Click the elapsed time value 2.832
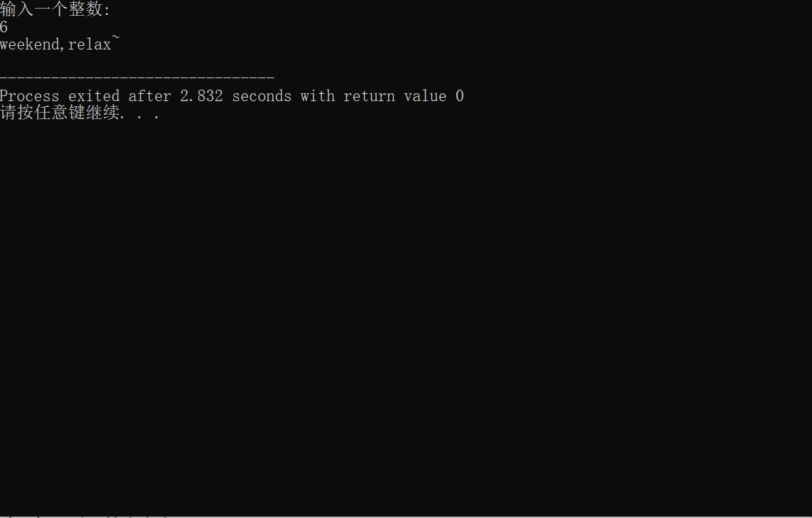 point(202,96)
